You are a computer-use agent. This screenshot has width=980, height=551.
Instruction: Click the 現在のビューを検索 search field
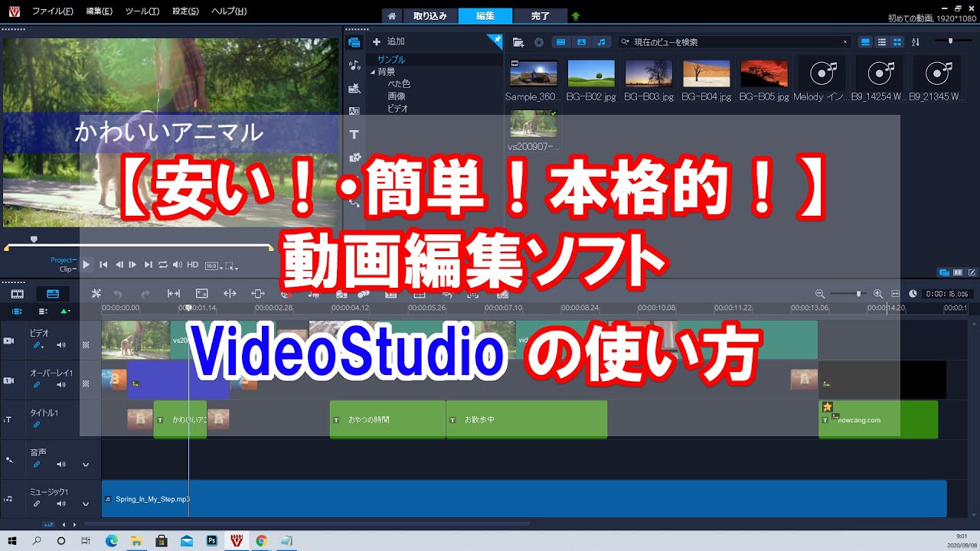[735, 42]
